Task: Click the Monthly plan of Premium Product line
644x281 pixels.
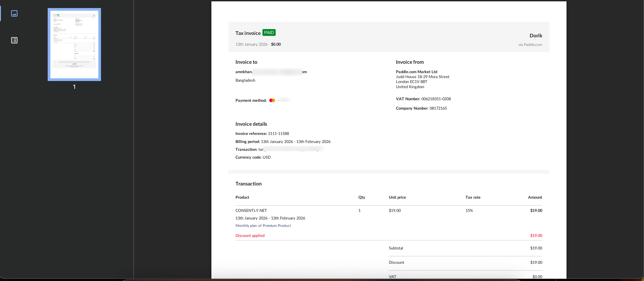Action: 263,226
